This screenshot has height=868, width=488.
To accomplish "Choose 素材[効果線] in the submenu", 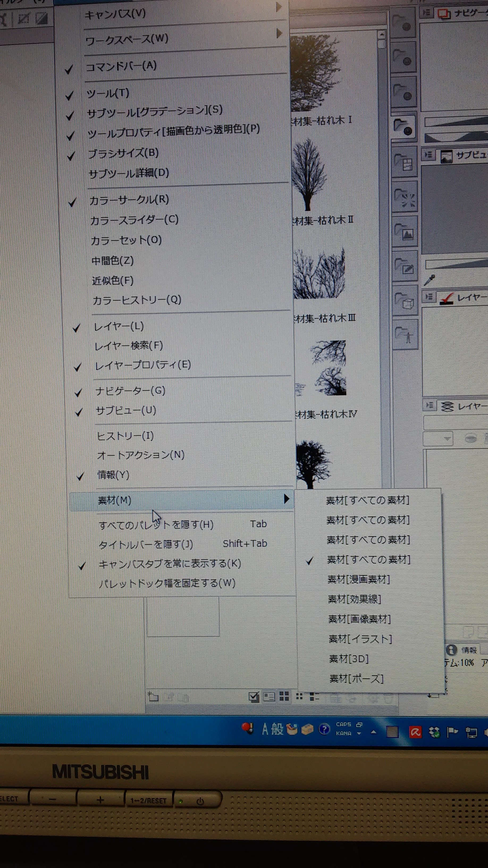I will (354, 599).
